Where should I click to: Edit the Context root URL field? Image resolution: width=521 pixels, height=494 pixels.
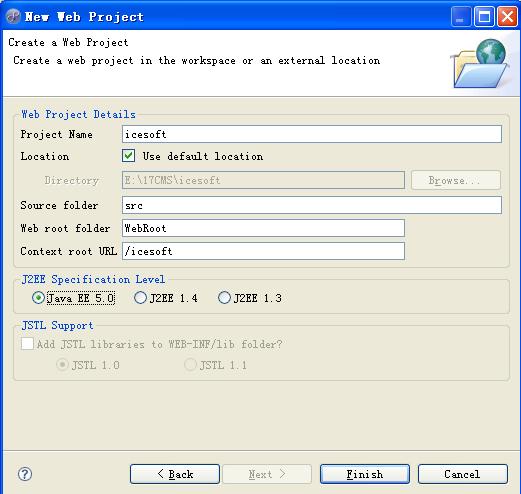coord(263,251)
